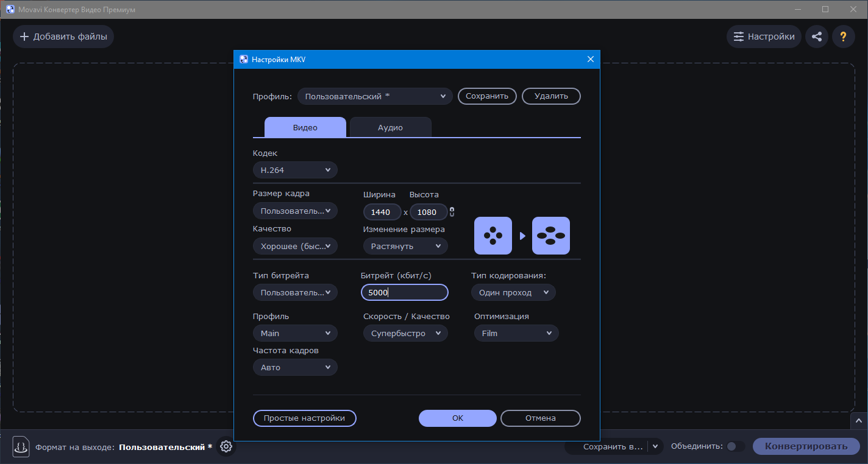The image size is (868, 464).
Task: Click the output format icon at bottom left
Action: click(21, 446)
